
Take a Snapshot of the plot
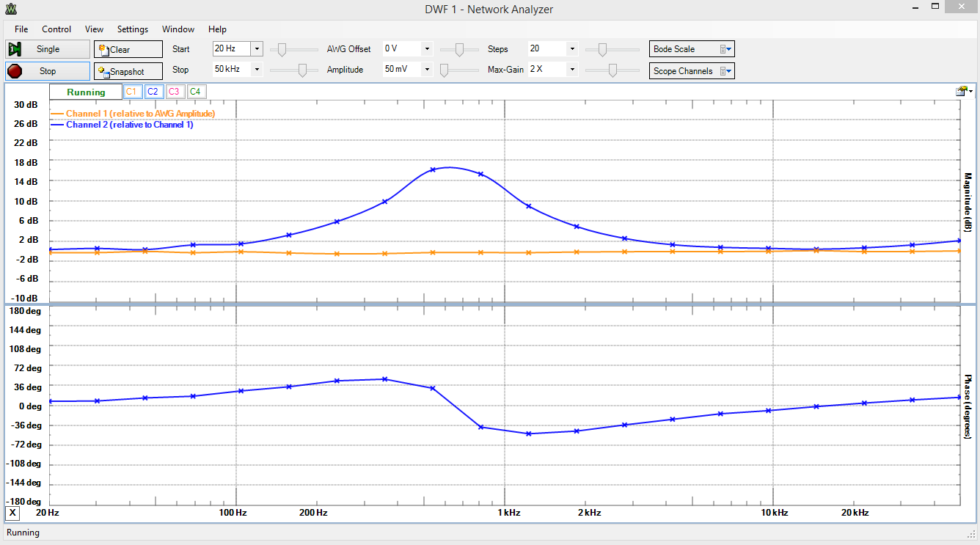[128, 71]
